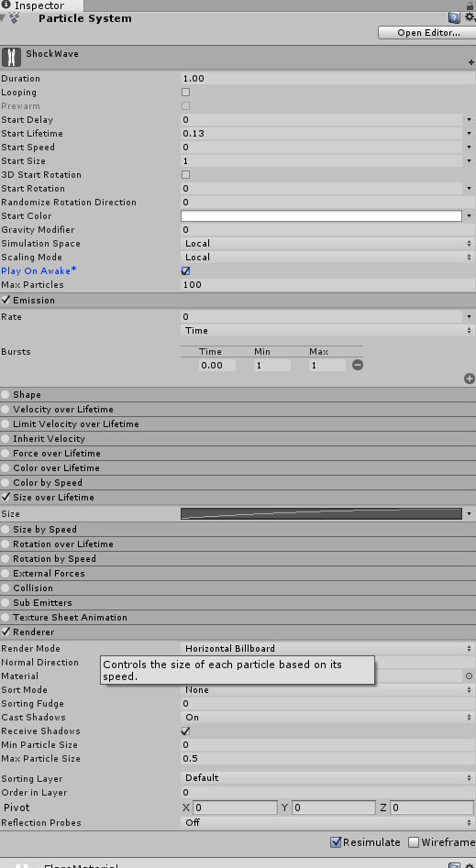The image size is (476, 868).
Task: Expand the Inherit Velocity module header
Action: [x=238, y=438]
